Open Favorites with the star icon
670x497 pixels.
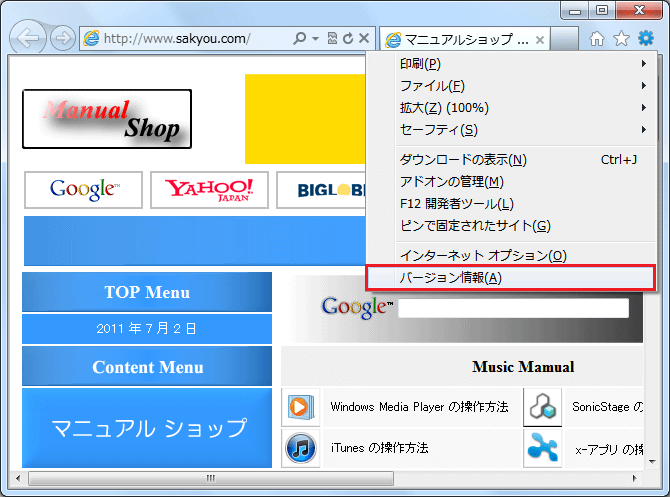point(621,39)
